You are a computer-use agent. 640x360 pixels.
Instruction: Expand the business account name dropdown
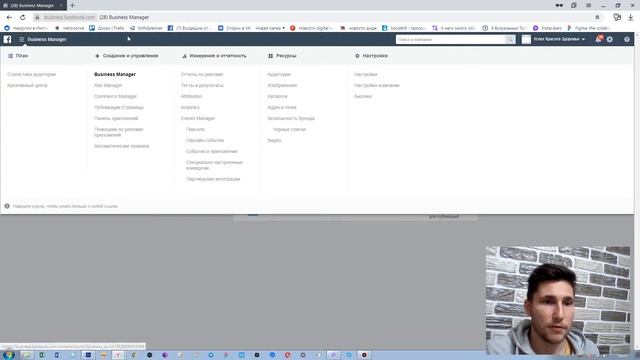click(x=559, y=39)
